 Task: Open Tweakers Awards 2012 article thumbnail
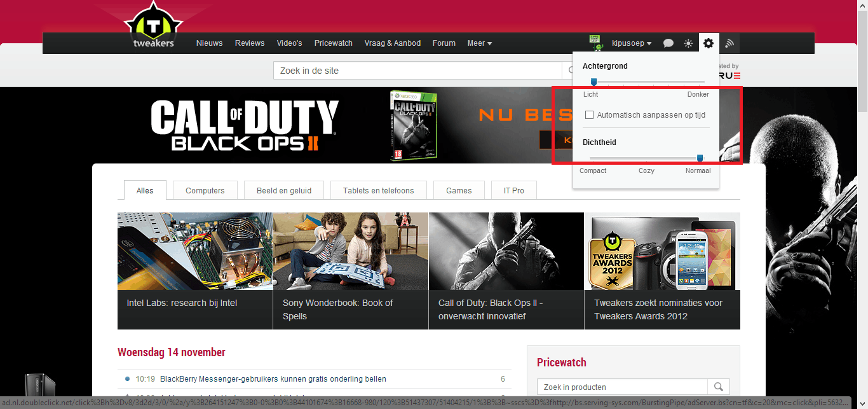[x=662, y=271]
